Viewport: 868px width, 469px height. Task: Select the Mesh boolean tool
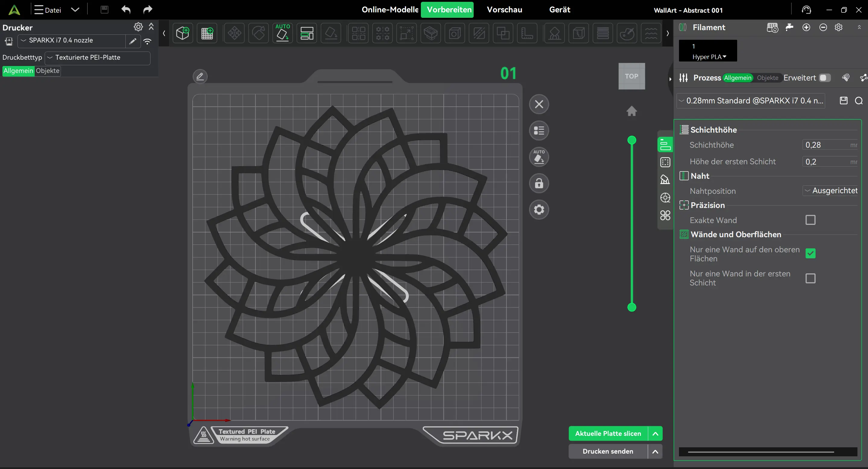pyautogui.click(x=503, y=33)
